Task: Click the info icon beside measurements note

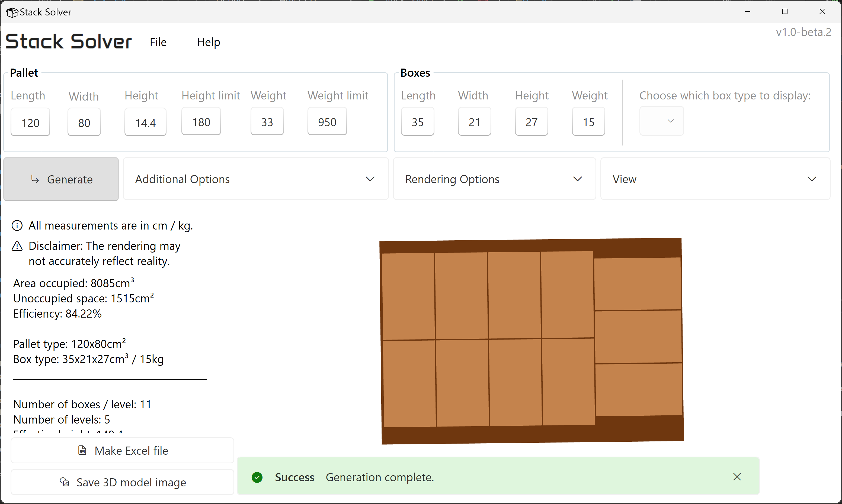Action: click(17, 225)
